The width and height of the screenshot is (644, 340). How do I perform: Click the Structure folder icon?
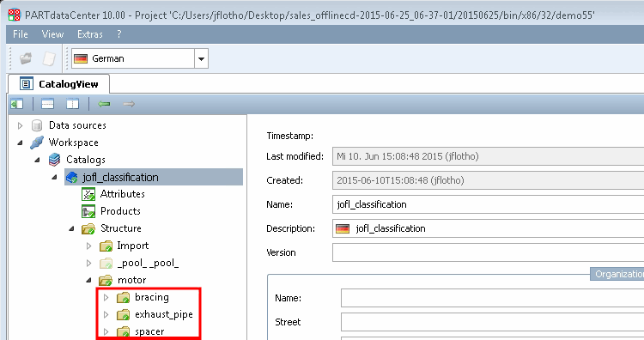[x=88, y=228]
